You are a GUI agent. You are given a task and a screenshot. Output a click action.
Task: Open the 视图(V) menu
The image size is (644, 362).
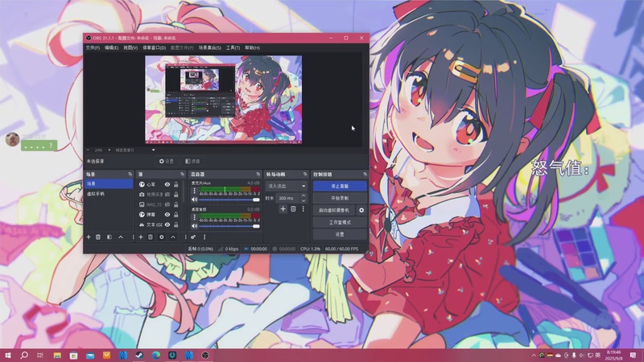pos(130,48)
